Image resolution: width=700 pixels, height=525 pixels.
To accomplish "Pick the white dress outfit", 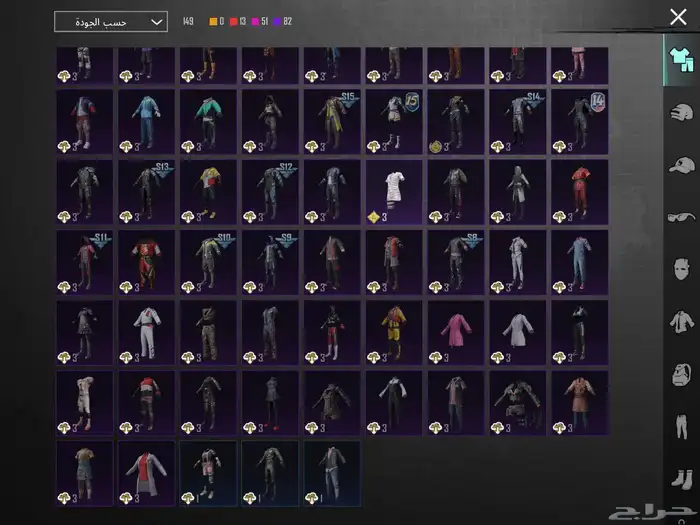I will click(x=393, y=191).
